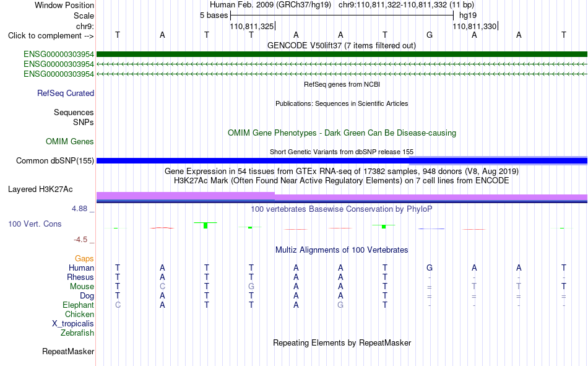This screenshot has width=588, height=366.
Task: Click '100 vertebrates Basewise Conservation by PhyloP' title
Action: click(x=342, y=209)
